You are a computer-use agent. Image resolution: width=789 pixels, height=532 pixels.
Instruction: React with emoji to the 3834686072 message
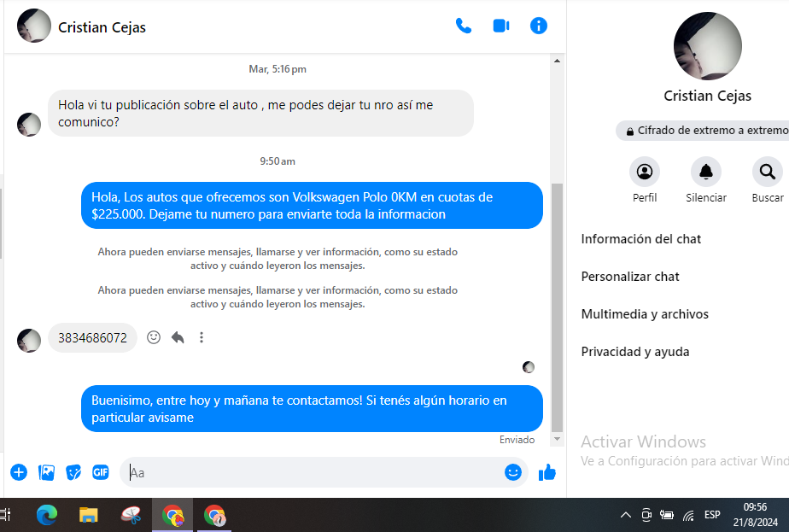click(154, 337)
